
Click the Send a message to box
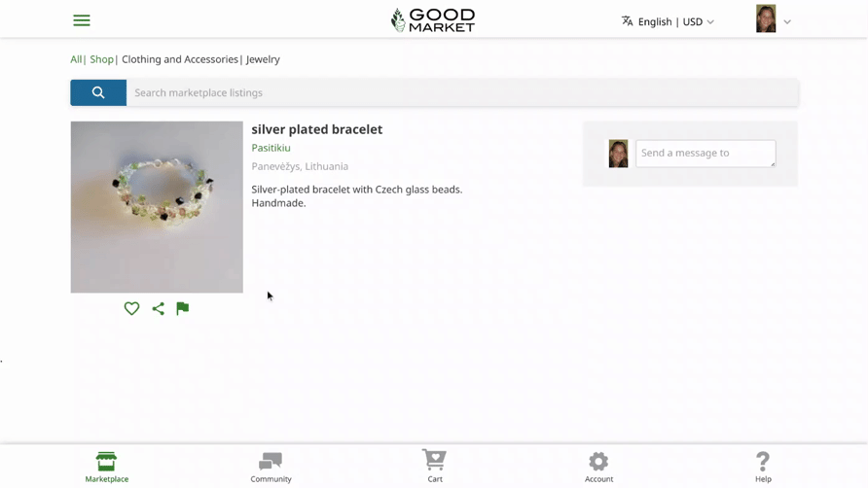[705, 154]
